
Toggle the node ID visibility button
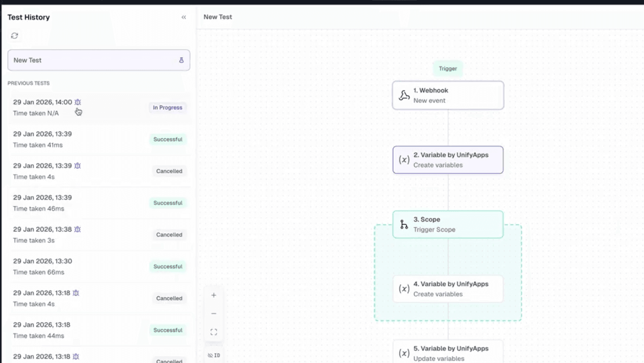(214, 355)
